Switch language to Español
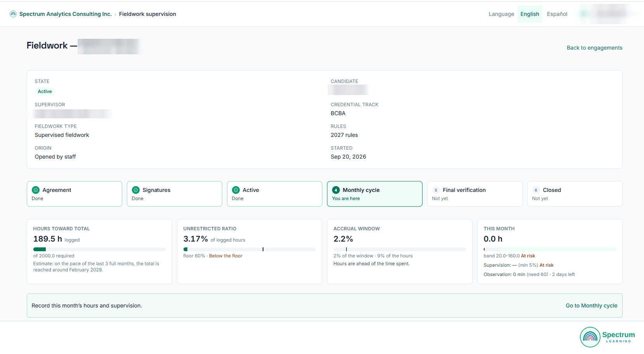The width and height of the screenshot is (644, 354). click(557, 14)
